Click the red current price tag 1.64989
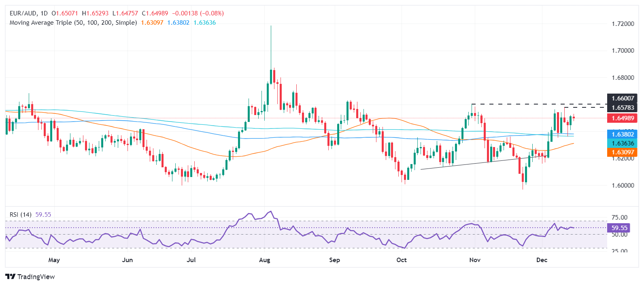Image resolution: width=644 pixels, height=286 pixels. point(622,118)
